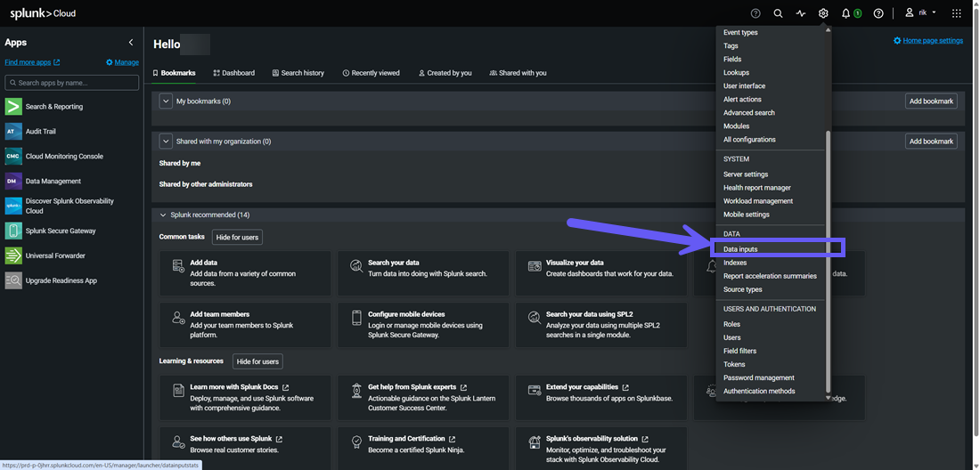Open the Search history tab

(298, 73)
